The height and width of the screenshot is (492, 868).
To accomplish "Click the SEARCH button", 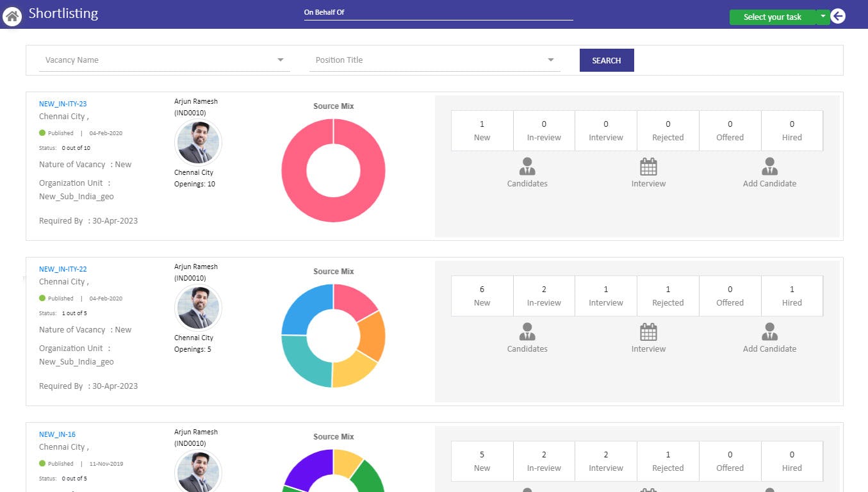I will (x=607, y=60).
